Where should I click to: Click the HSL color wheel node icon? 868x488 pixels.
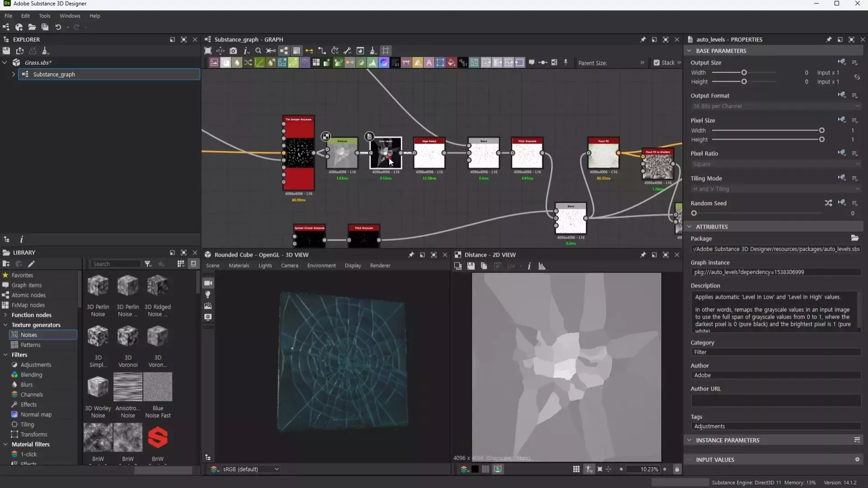coord(384,63)
